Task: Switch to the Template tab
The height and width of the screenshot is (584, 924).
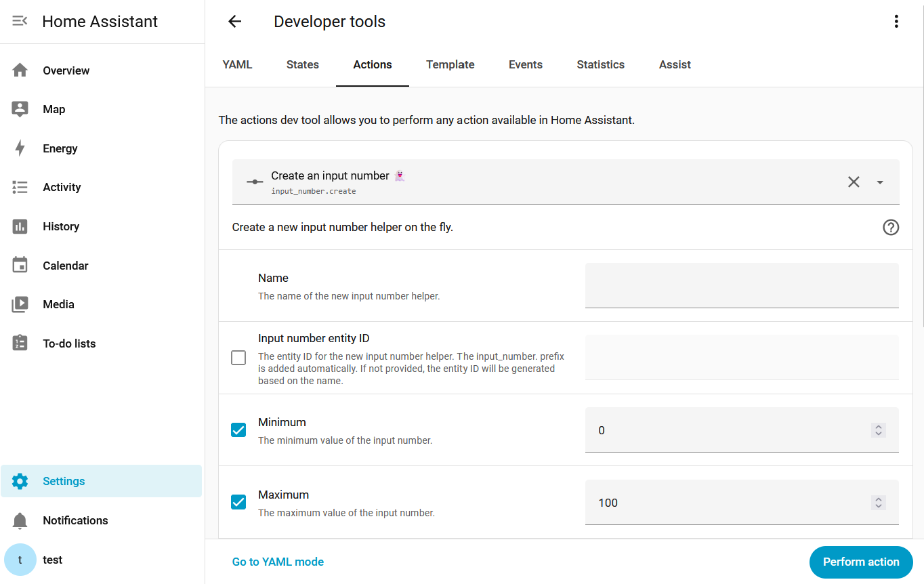Action: coord(450,65)
